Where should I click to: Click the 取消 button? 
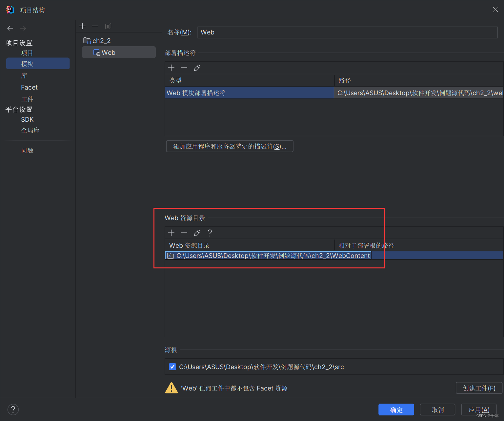(437, 410)
